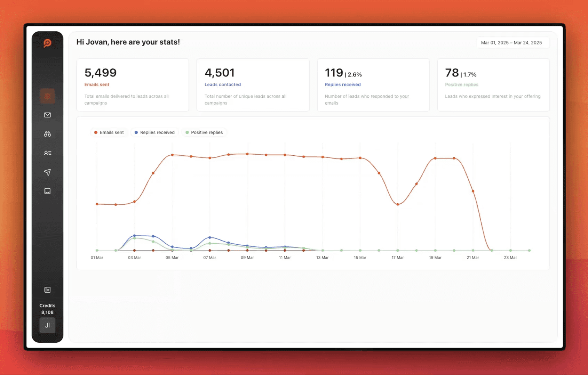Open the contacts list icon in sidebar
Image resolution: width=588 pixels, height=375 pixels.
(x=47, y=153)
